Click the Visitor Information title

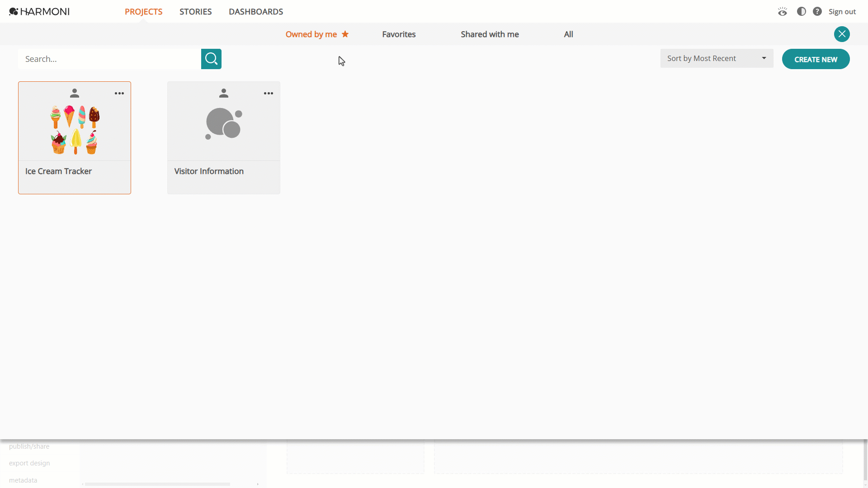(x=209, y=171)
